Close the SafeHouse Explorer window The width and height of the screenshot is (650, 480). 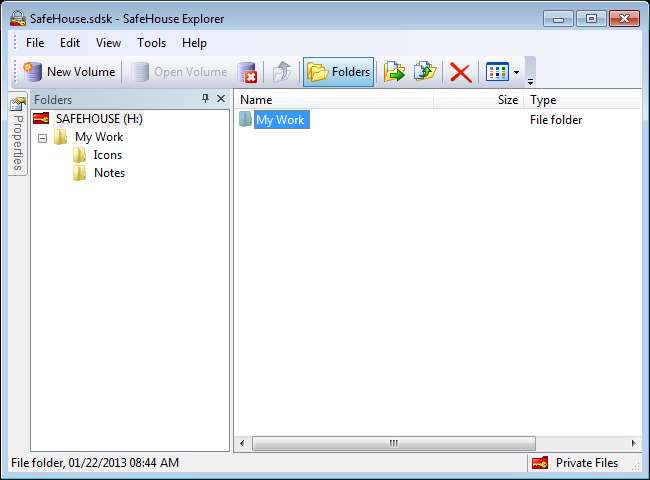624,19
